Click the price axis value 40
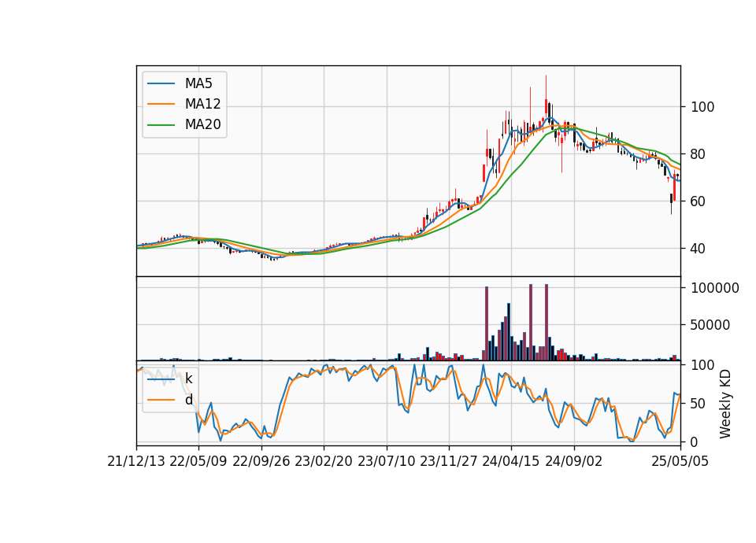 pos(699,249)
